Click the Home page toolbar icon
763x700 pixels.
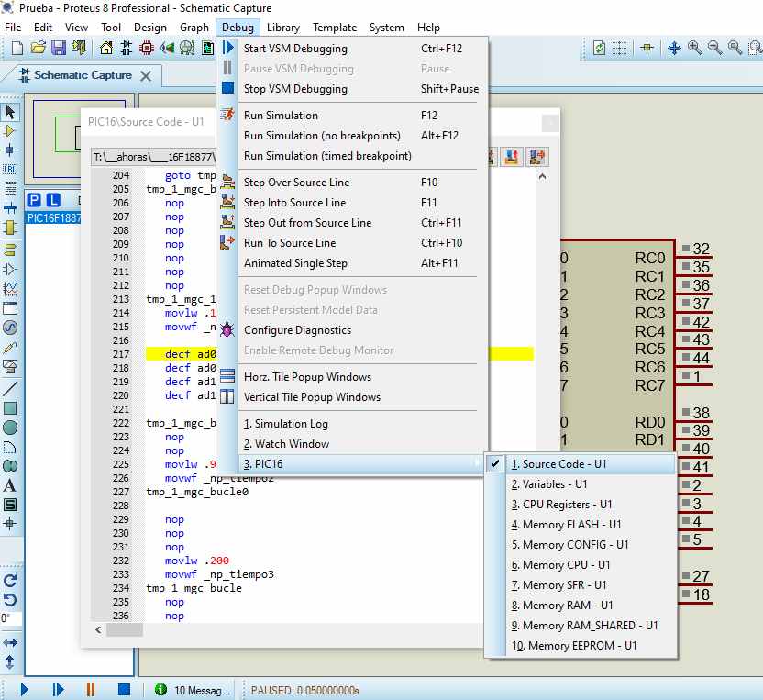(105, 49)
